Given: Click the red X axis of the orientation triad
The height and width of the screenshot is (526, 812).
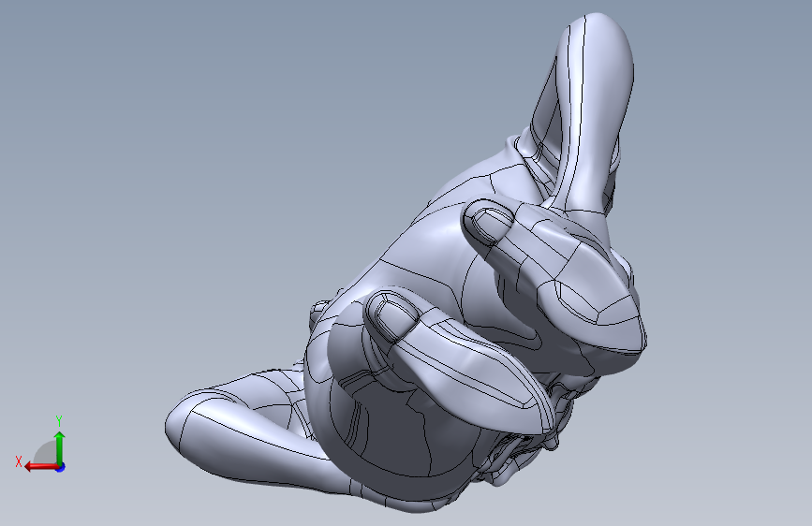Looking at the screenshot, I should (x=41, y=467).
